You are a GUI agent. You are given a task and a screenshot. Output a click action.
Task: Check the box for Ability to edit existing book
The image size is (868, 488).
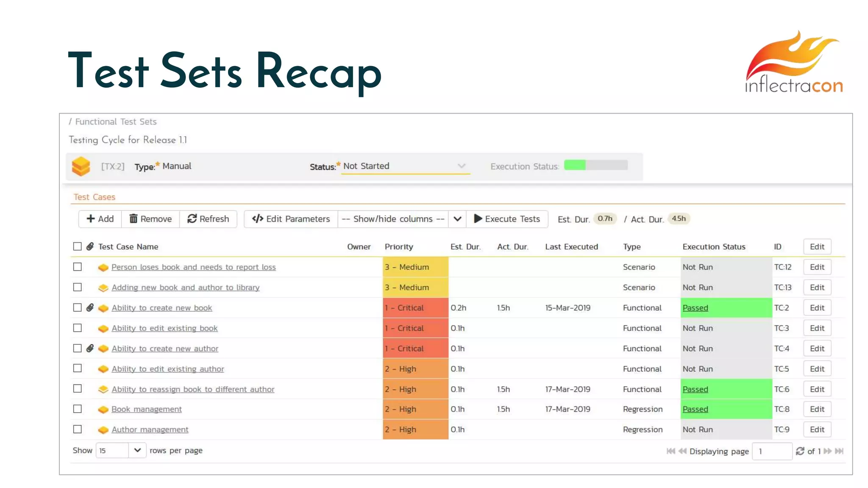[77, 328]
